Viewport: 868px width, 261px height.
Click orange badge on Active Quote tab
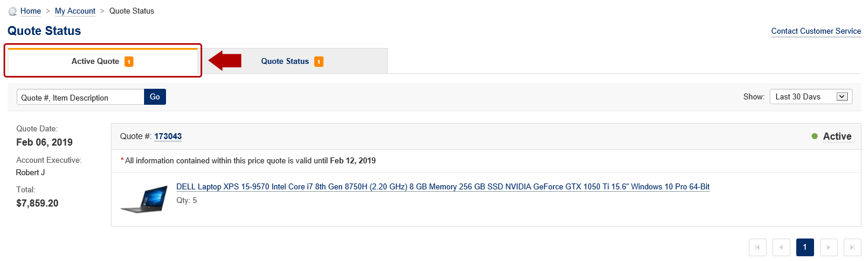[129, 62]
